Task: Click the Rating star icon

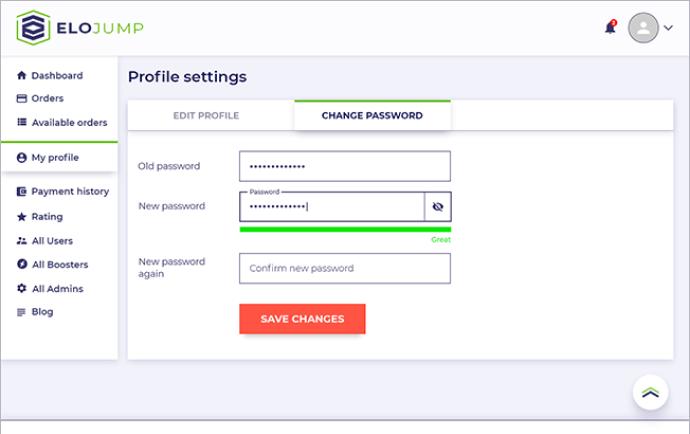Action: [x=21, y=217]
